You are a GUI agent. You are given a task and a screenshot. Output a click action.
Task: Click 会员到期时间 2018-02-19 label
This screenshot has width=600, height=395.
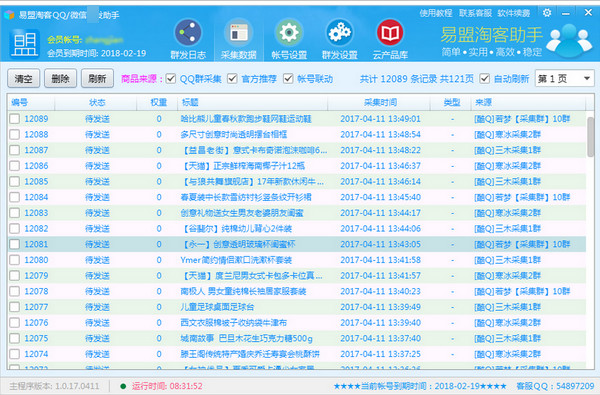96,53
